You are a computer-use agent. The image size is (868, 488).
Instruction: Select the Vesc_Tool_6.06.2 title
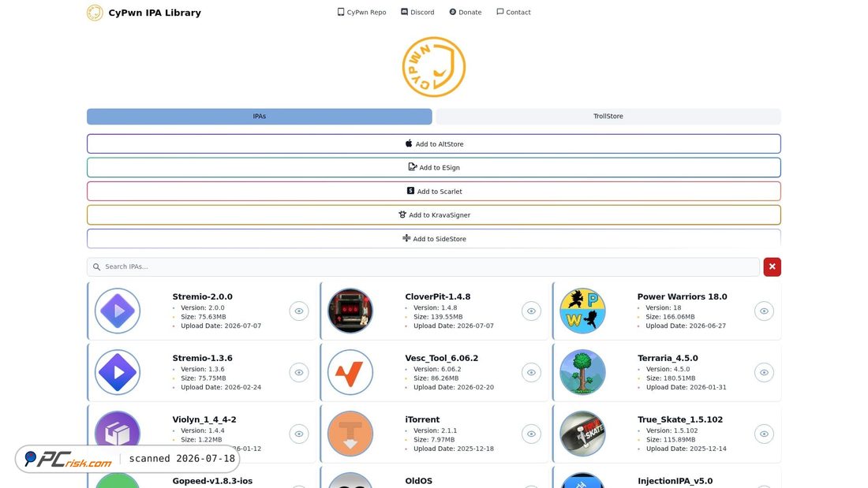click(441, 358)
